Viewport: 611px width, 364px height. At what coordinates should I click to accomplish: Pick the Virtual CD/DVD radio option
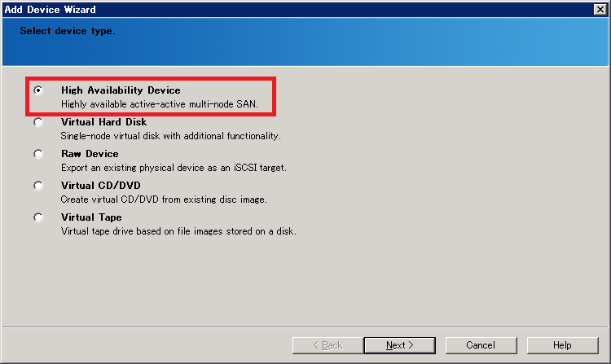pos(38,186)
